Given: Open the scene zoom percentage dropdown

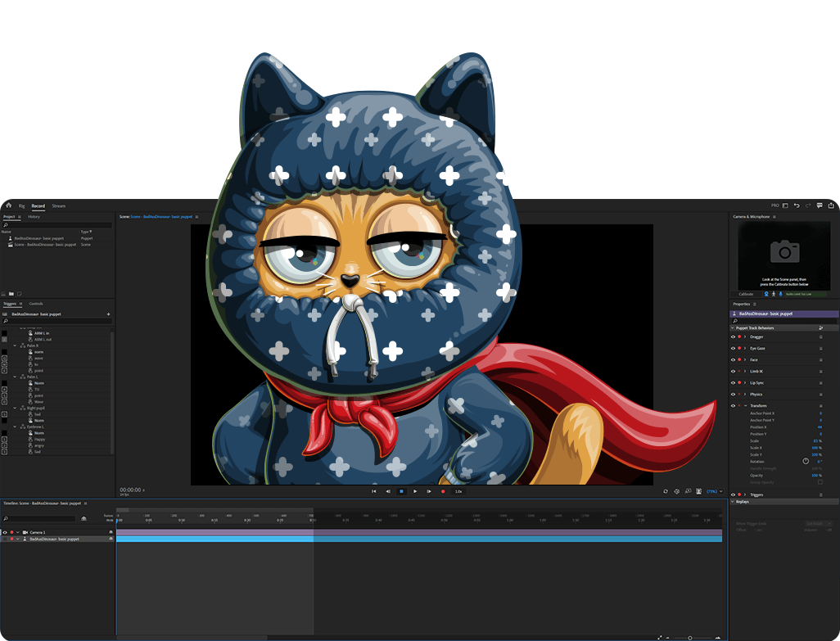Looking at the screenshot, I should pos(715,491).
